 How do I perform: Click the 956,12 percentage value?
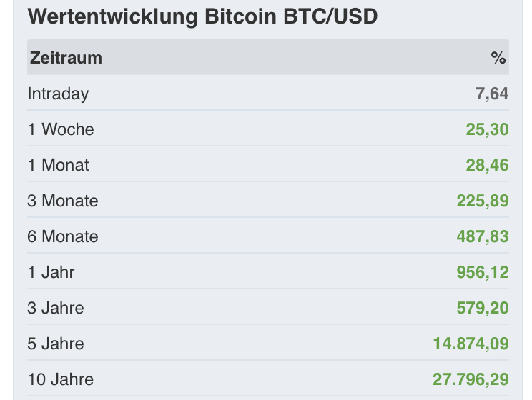(483, 272)
